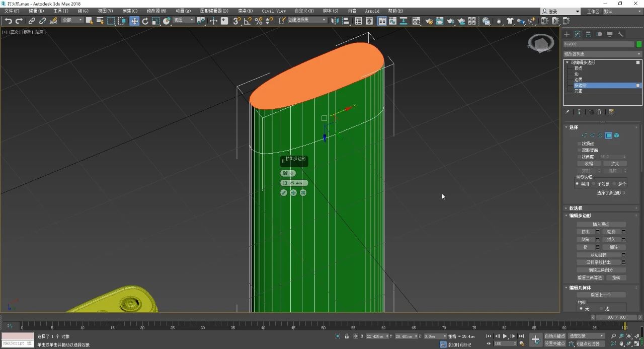
Task: Confirm the extrude with the checkmark caddy button
Action: (x=284, y=193)
